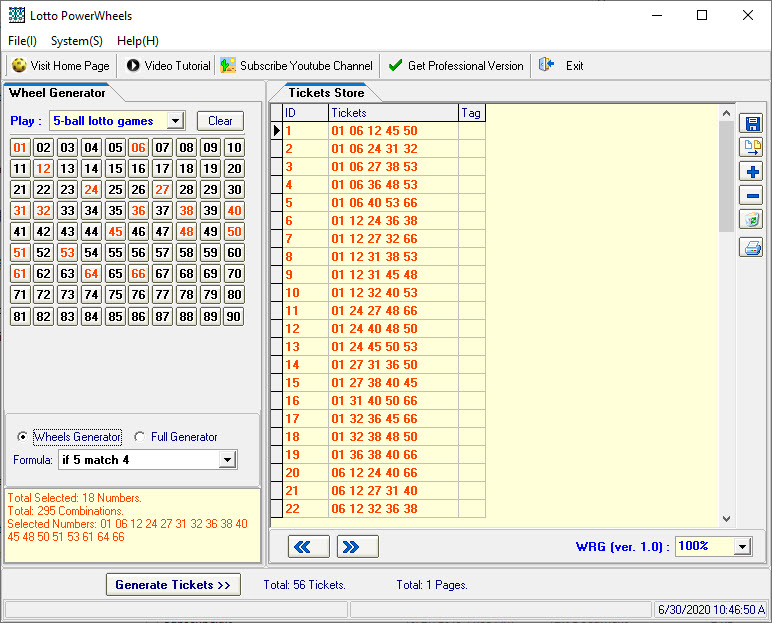772x623 pixels.
Task: Go to next page with double-right arrow
Action: 358,547
